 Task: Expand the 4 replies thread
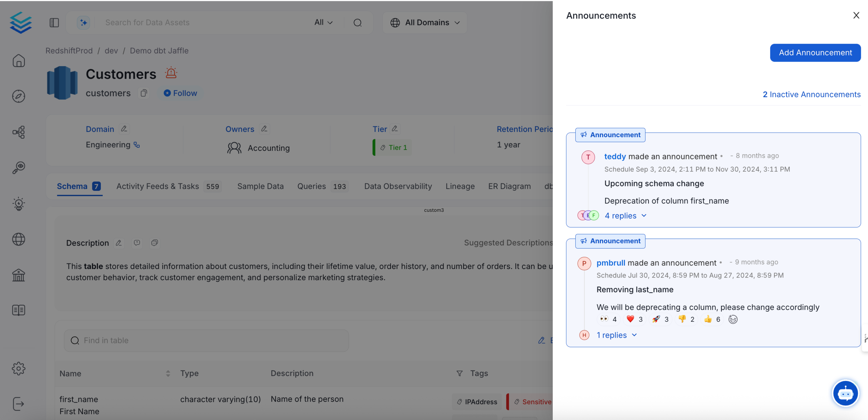tap(625, 216)
